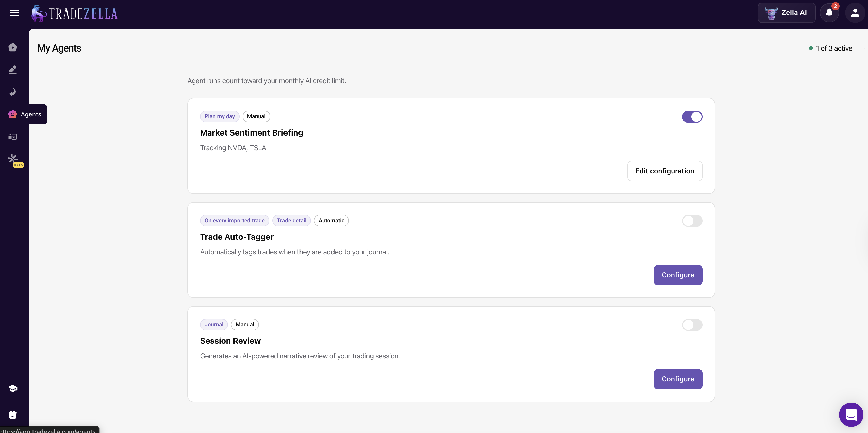
Task: Click the Session Review title
Action: [230, 341]
